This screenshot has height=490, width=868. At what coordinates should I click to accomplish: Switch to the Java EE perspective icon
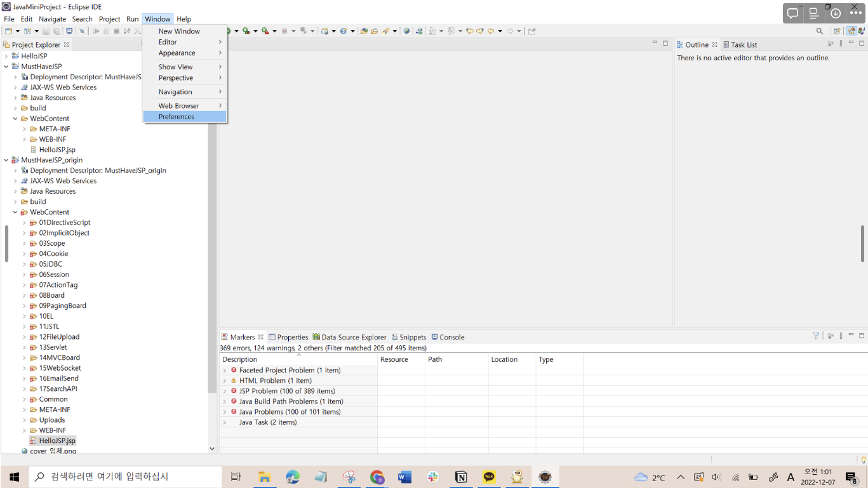click(x=851, y=31)
